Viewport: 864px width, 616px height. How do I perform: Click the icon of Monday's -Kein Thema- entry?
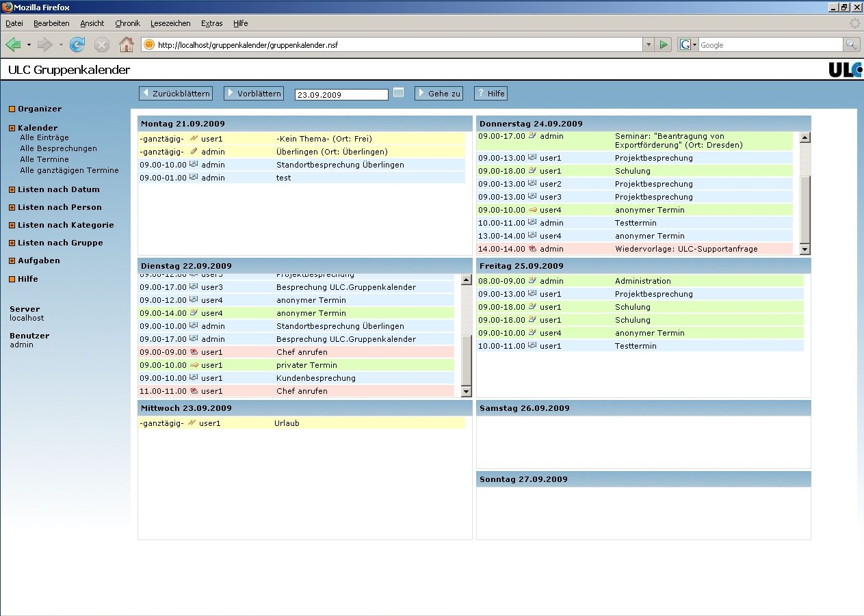pyautogui.click(x=193, y=139)
